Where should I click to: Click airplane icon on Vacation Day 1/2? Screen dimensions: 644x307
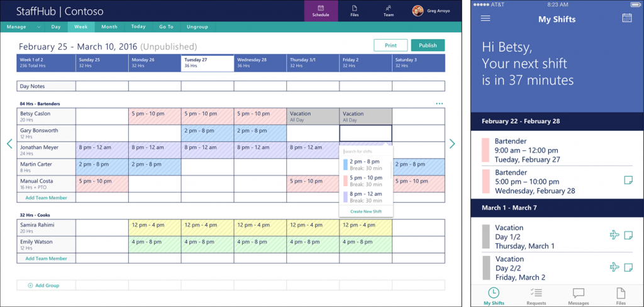pos(614,235)
